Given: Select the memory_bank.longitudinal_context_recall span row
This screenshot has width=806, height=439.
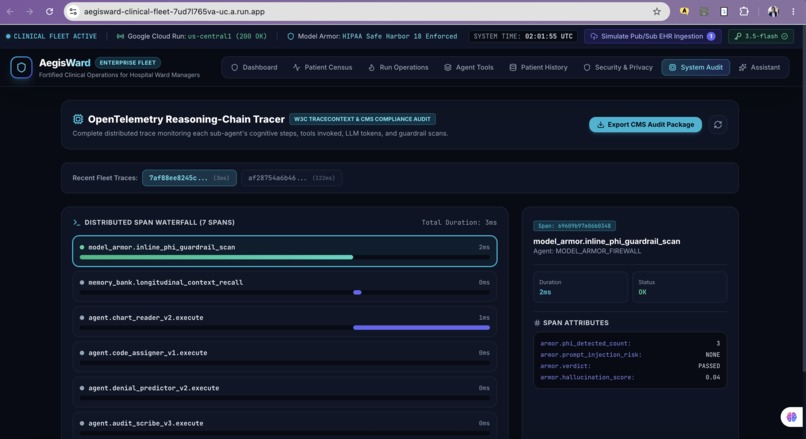Looking at the screenshot, I should [x=285, y=286].
